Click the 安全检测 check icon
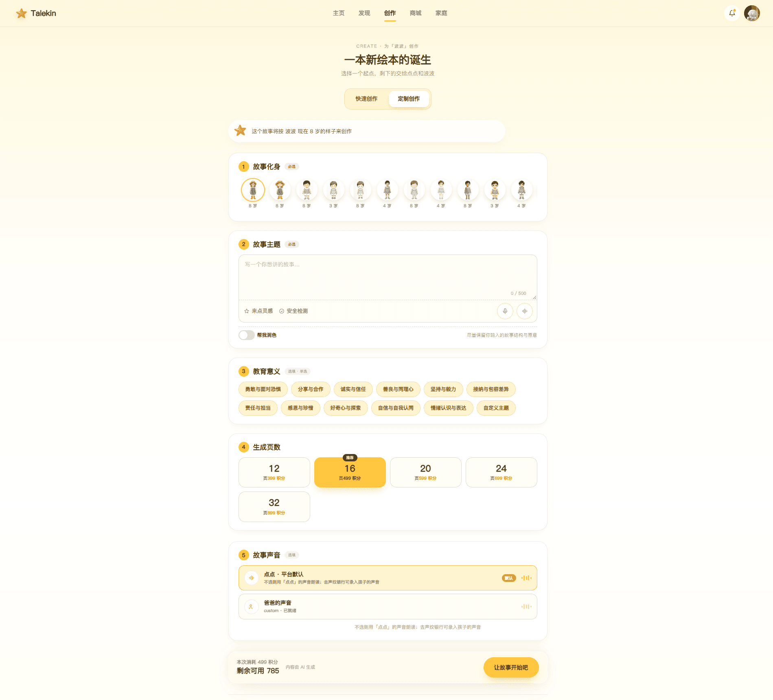The image size is (773, 700). pos(282,311)
